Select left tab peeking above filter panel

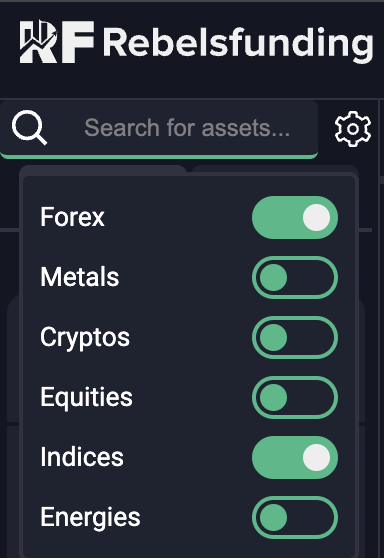tap(103, 169)
